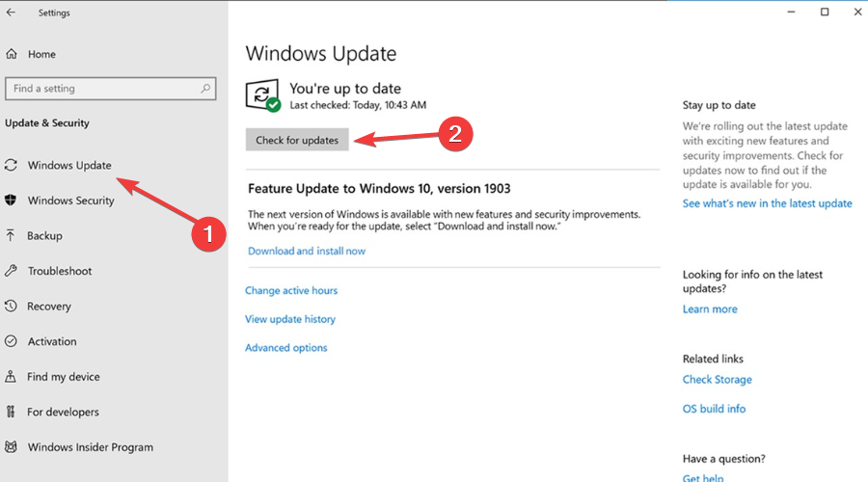Click the Have a question? heading
This screenshot has width=868, height=482.
coord(723,459)
